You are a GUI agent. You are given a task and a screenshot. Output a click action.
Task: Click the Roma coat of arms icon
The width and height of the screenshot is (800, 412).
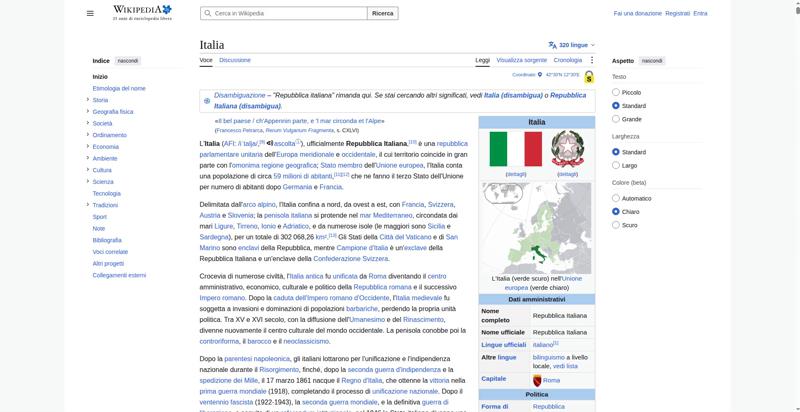pyautogui.click(x=537, y=380)
